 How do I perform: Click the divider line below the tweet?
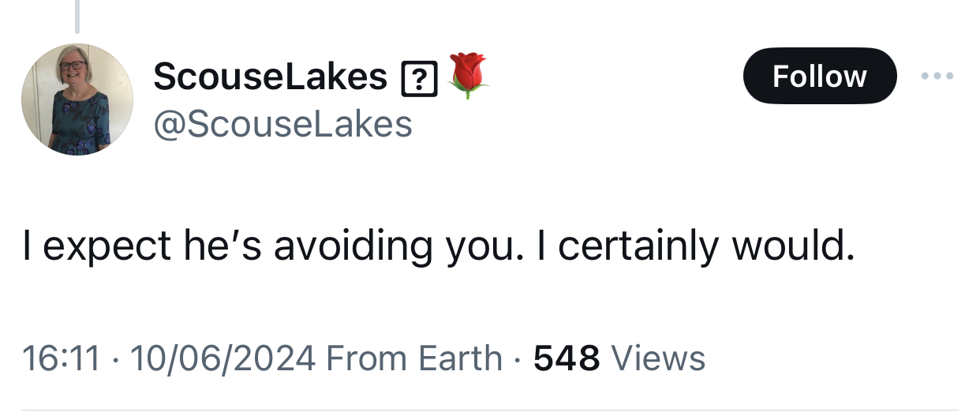pos(489,410)
